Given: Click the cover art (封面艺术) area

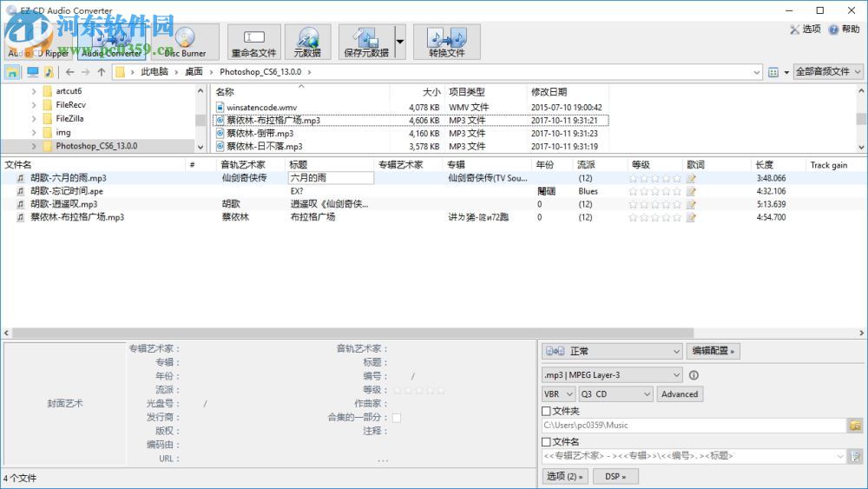Looking at the screenshot, I should [65, 404].
